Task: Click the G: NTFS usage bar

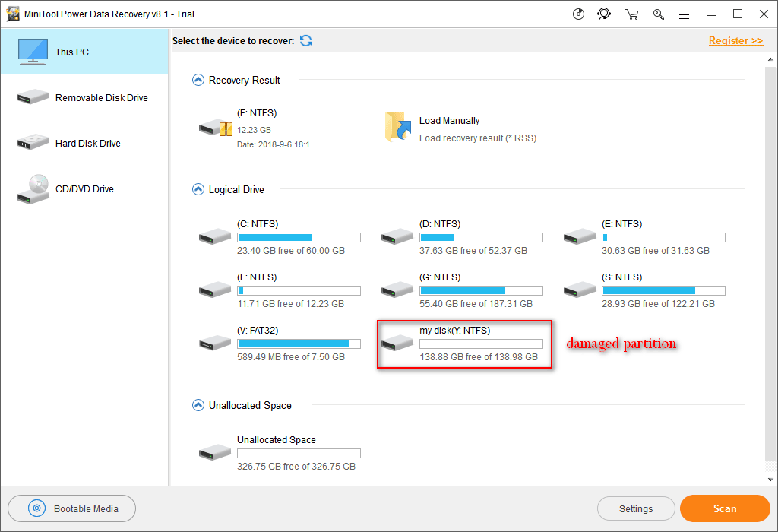Action: coord(480,291)
